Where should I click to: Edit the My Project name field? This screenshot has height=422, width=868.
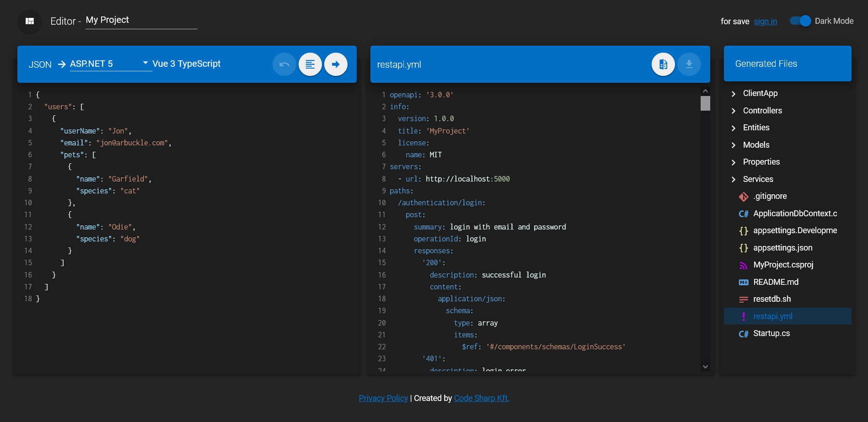[x=141, y=20]
